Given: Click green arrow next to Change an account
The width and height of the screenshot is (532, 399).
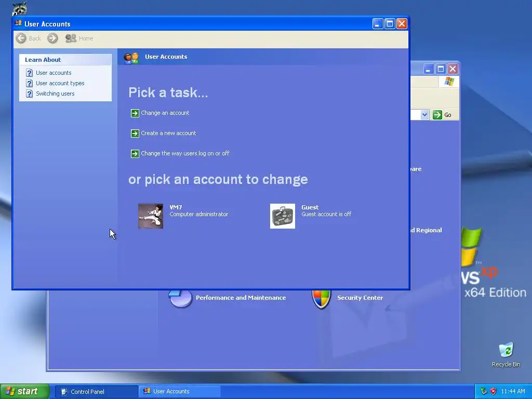Looking at the screenshot, I should click(x=135, y=113).
